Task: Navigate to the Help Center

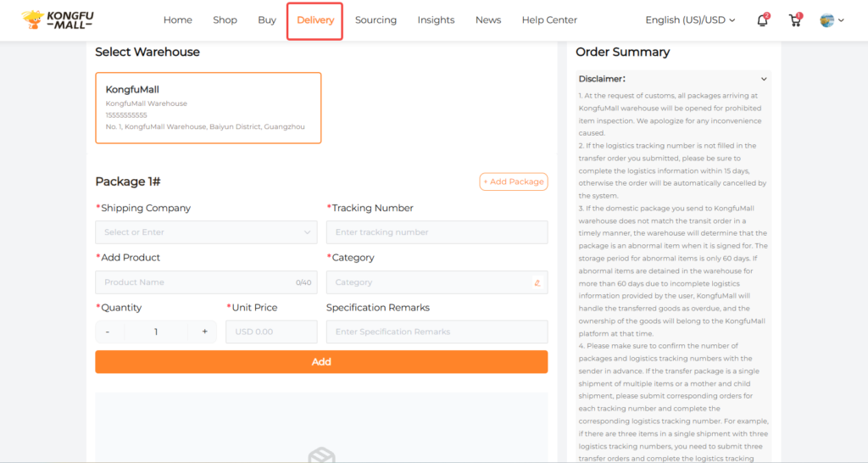Action: click(x=549, y=20)
